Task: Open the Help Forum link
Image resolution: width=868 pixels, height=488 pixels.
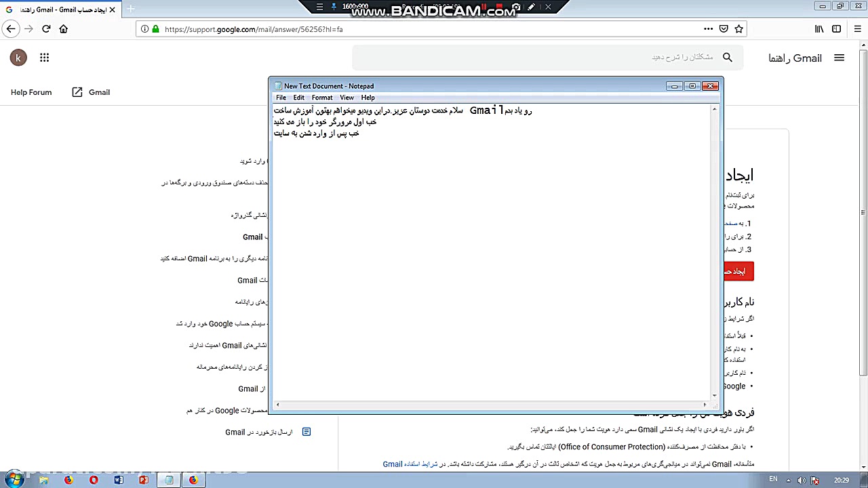Action: (x=31, y=92)
